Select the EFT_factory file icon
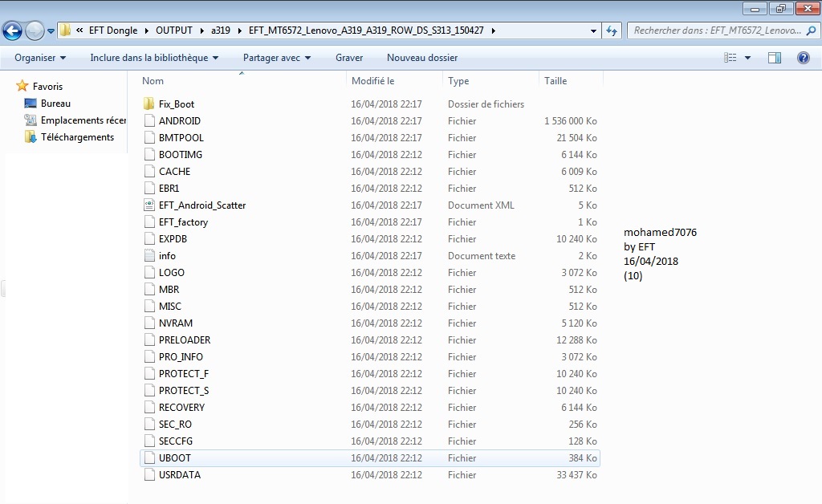The height and width of the screenshot is (504, 822). coord(149,222)
